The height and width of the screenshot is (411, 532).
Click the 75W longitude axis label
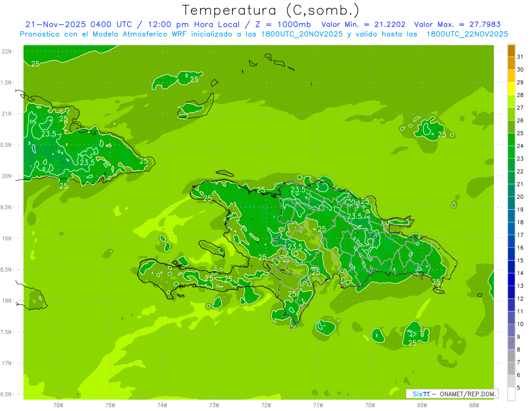click(x=110, y=405)
